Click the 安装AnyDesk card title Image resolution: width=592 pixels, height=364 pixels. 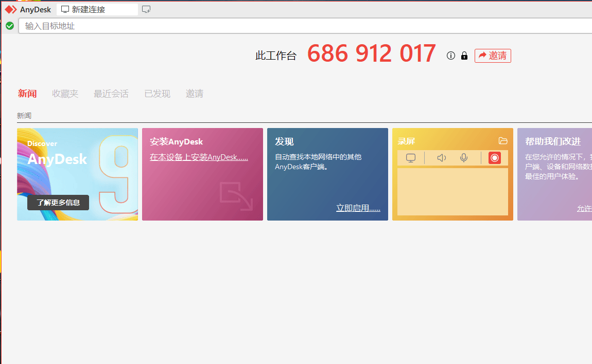pyautogui.click(x=177, y=142)
